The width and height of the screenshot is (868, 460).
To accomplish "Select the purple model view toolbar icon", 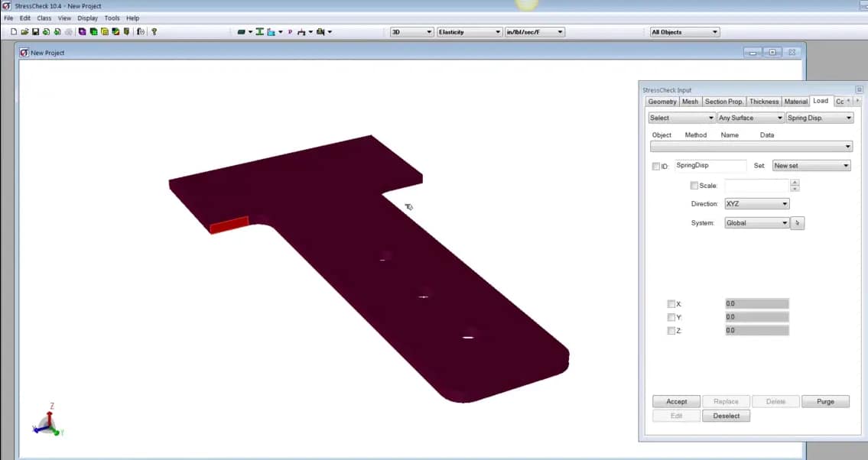I will click(x=81, y=31).
